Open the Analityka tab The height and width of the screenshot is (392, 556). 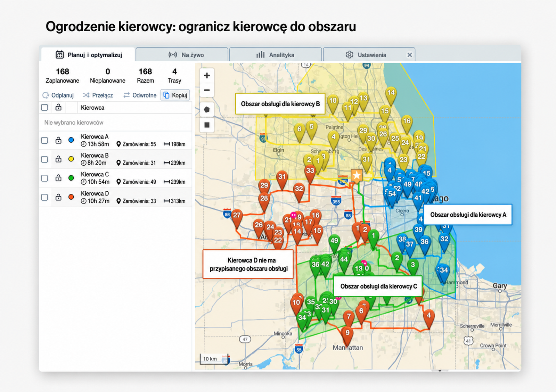pos(275,55)
